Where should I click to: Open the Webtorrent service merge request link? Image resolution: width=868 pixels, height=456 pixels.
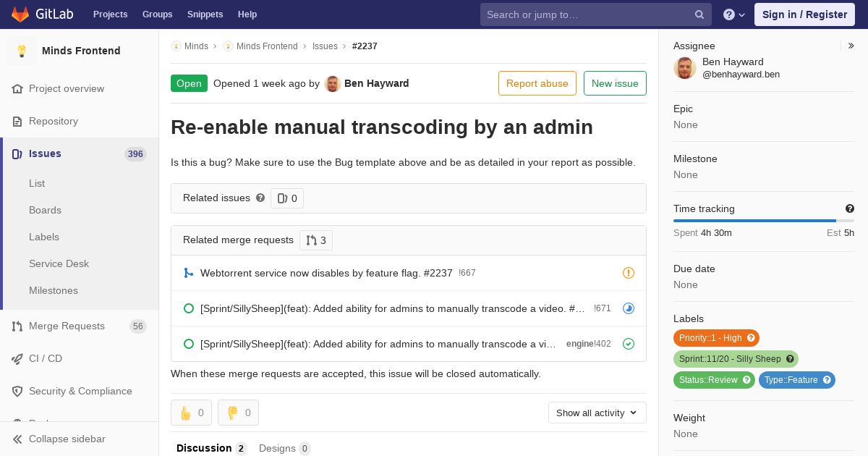pyautogui.click(x=326, y=273)
